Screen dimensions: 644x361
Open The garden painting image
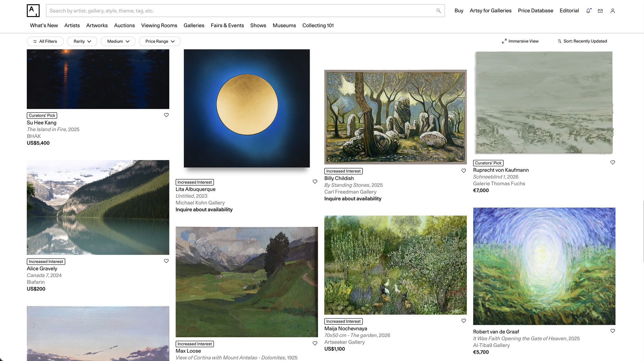(x=395, y=265)
